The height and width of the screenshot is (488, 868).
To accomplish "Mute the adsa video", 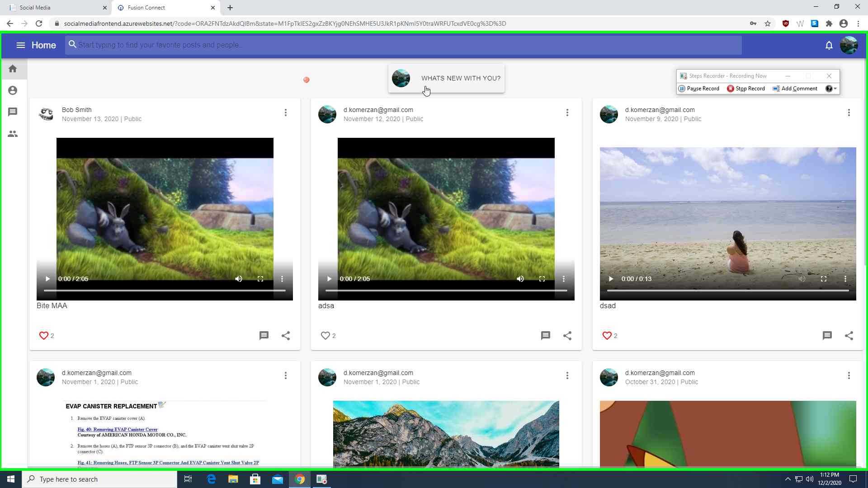I will (520, 279).
